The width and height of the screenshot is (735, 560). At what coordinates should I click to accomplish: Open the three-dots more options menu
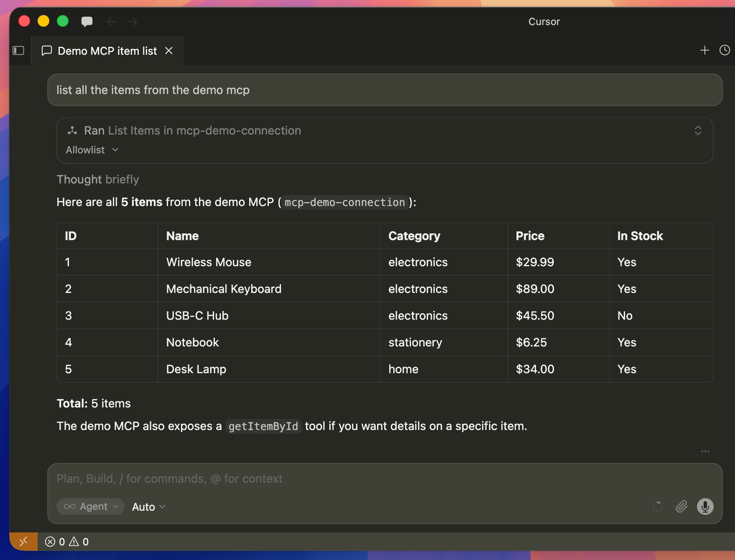(705, 451)
